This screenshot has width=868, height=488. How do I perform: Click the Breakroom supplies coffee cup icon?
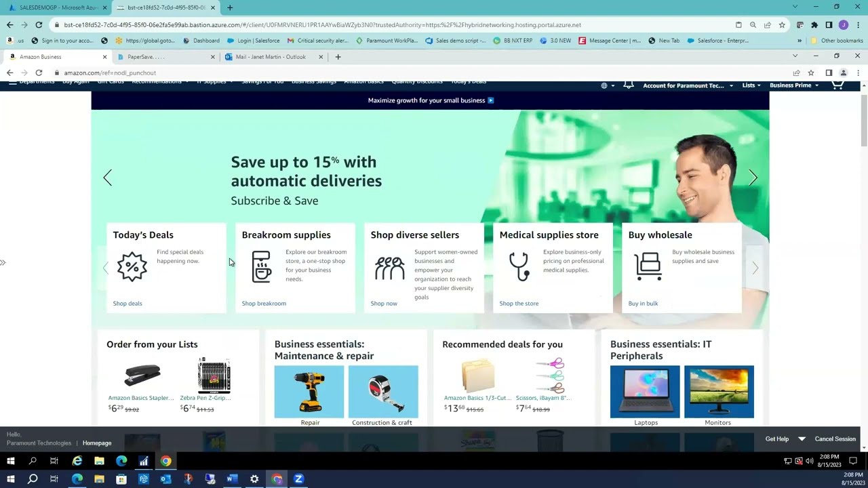[x=261, y=266]
